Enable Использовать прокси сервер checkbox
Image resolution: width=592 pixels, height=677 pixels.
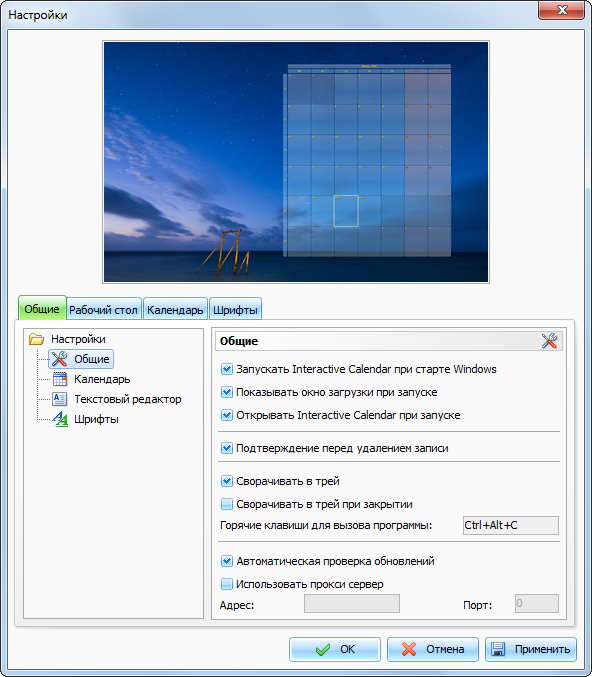tap(227, 584)
